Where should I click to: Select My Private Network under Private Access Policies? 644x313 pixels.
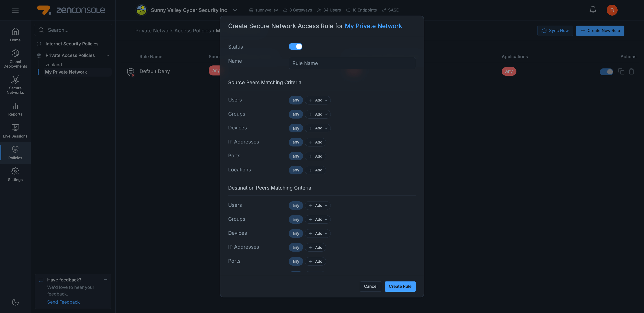coord(66,72)
